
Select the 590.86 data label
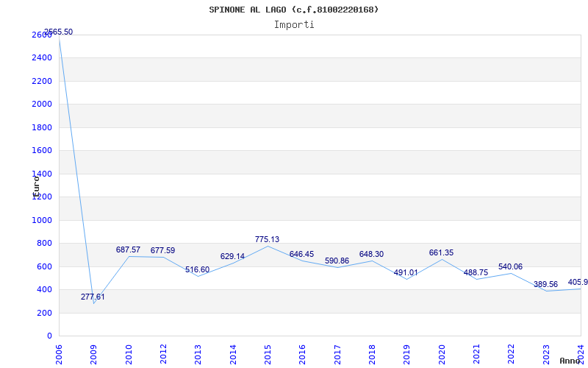click(337, 261)
